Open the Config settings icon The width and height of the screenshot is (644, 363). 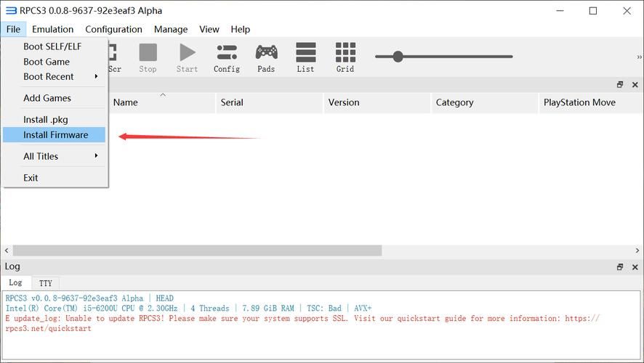click(227, 57)
